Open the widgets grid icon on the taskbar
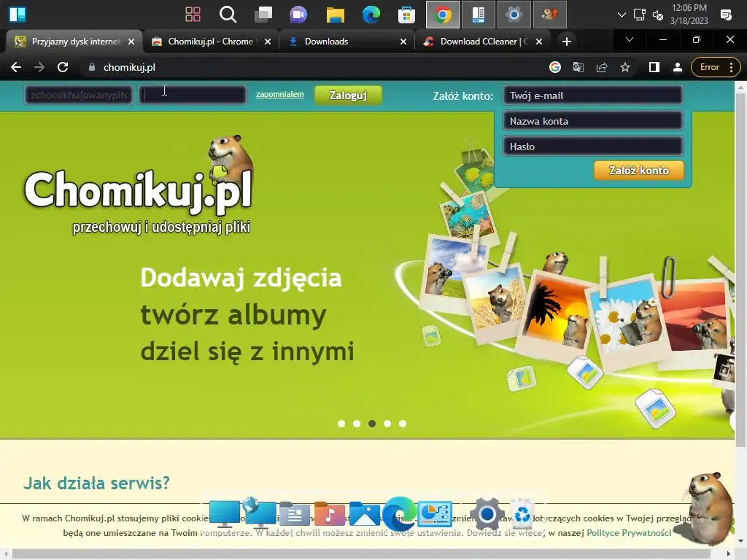The height and width of the screenshot is (560, 747). click(x=193, y=15)
